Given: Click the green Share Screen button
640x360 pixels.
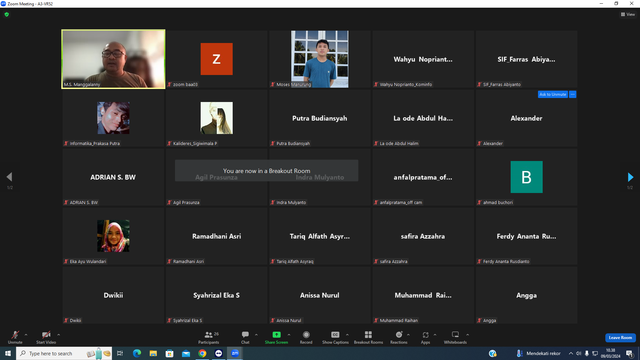Looking at the screenshot, I should point(276,337).
